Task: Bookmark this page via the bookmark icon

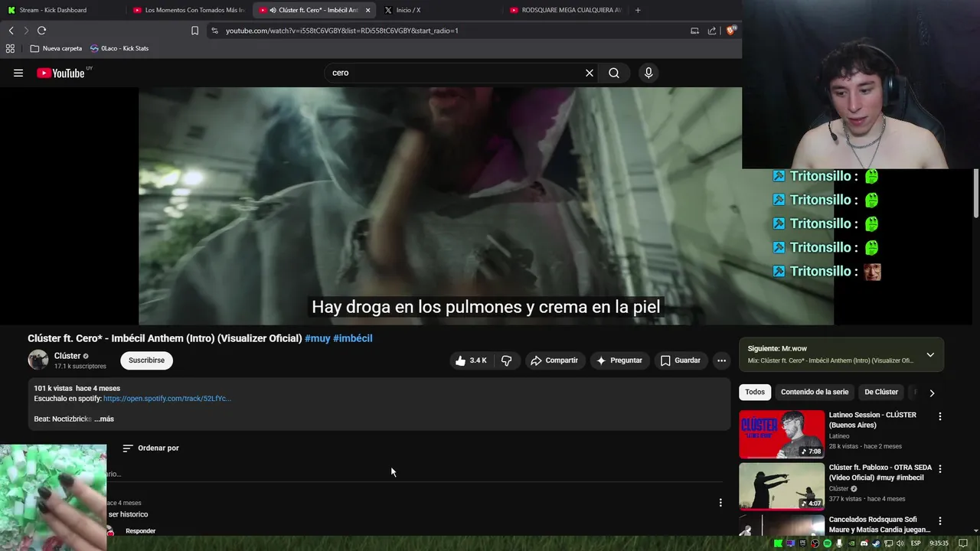Action: pos(194,31)
